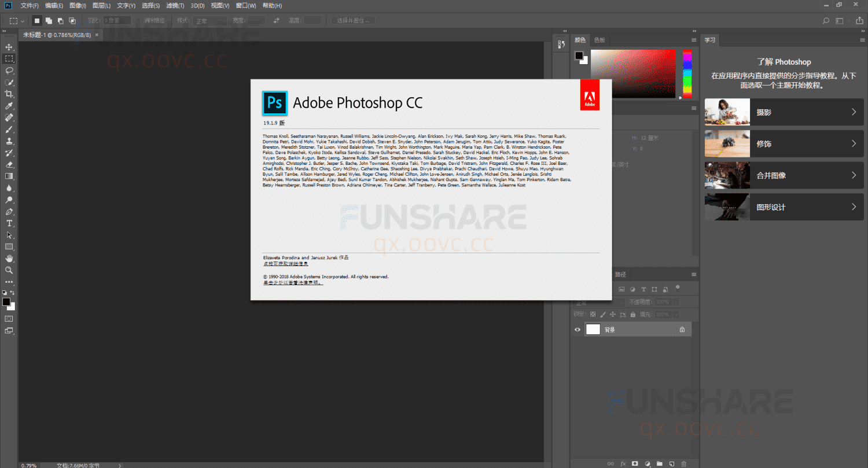Select the Horizontal Type tool
Viewport: 868px width, 468px height.
point(9,223)
